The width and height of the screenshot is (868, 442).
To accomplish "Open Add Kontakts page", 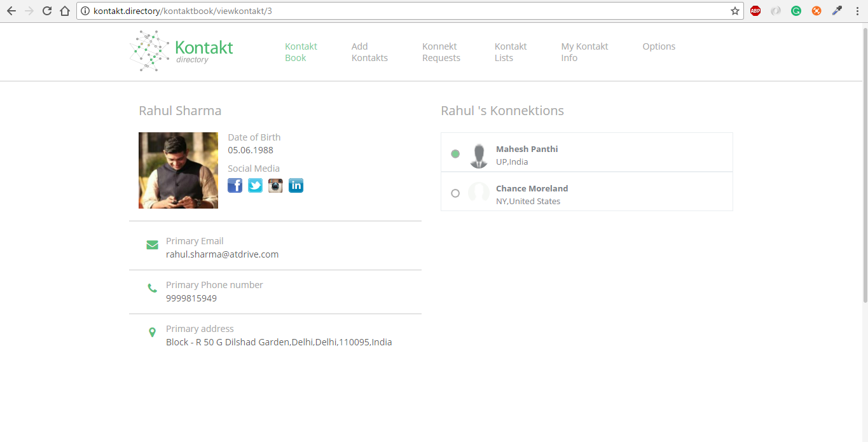I will pos(369,52).
